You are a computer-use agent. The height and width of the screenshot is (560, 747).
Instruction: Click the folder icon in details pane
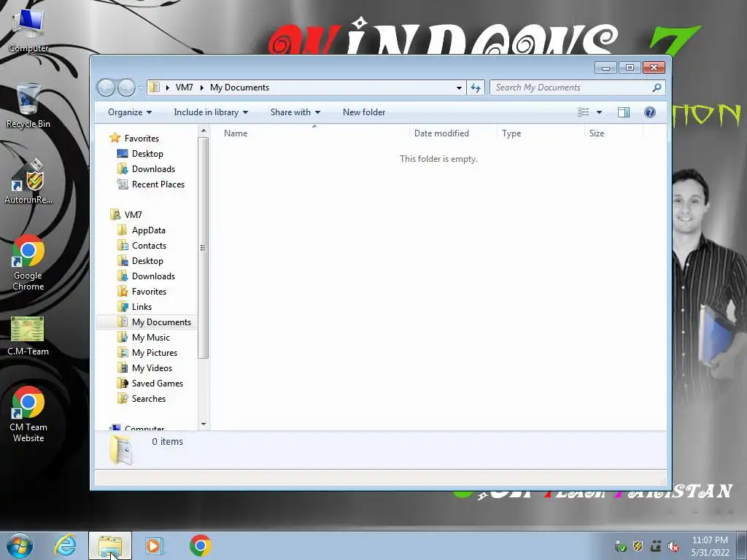[120, 449]
